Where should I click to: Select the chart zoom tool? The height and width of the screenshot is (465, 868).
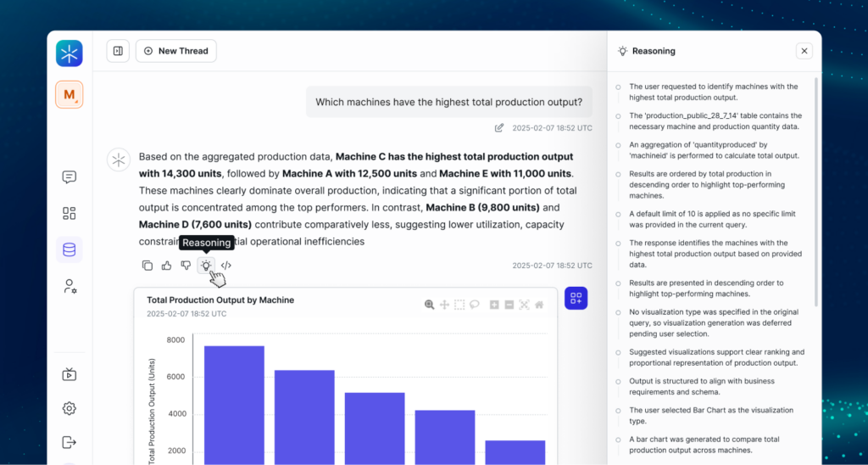[x=430, y=305]
